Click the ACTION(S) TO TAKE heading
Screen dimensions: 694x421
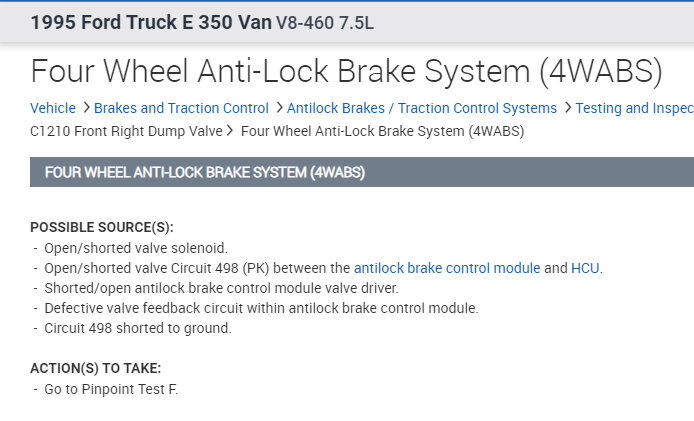(x=95, y=368)
